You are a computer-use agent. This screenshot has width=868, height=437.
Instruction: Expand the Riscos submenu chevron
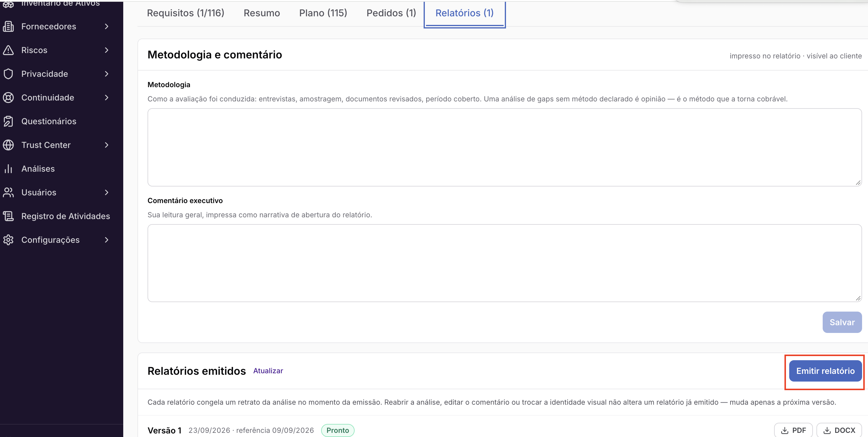point(107,50)
